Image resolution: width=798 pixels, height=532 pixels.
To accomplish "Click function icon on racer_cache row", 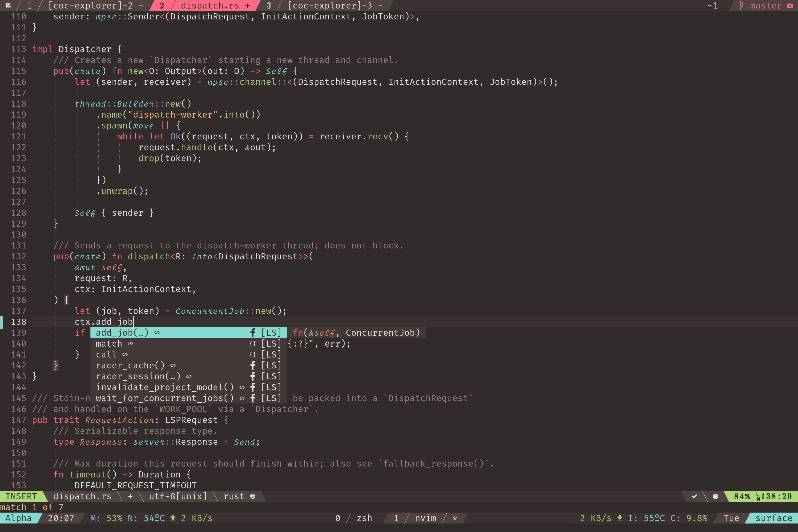I will tap(253, 365).
